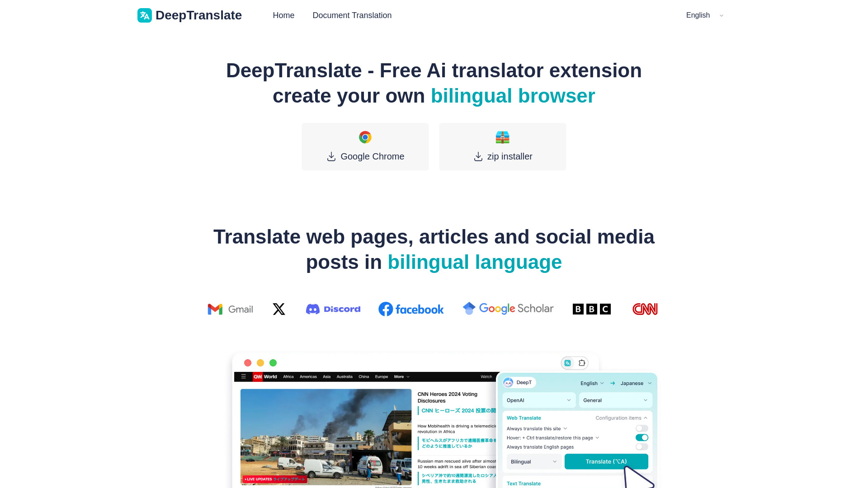Click the DeepTranslate logo icon
868x488 pixels.
click(145, 15)
